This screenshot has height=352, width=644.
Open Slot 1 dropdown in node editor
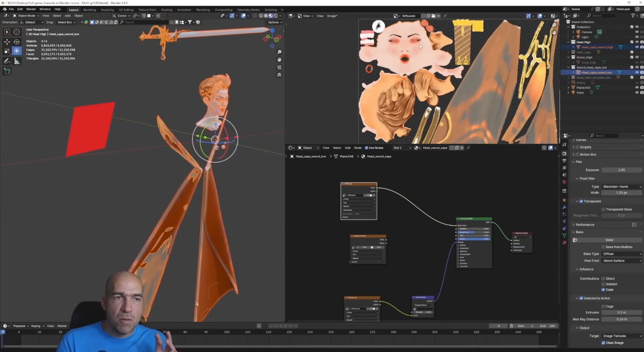[402, 148]
